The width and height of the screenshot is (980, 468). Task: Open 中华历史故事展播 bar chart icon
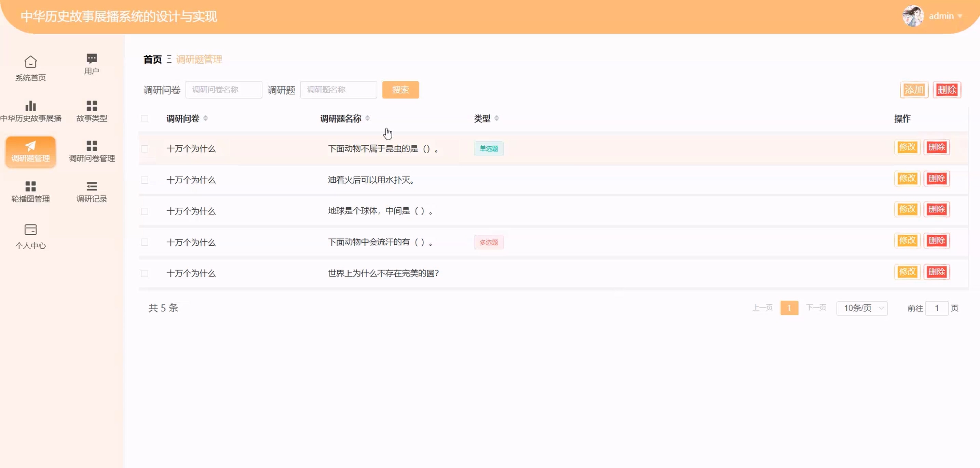[30, 105]
